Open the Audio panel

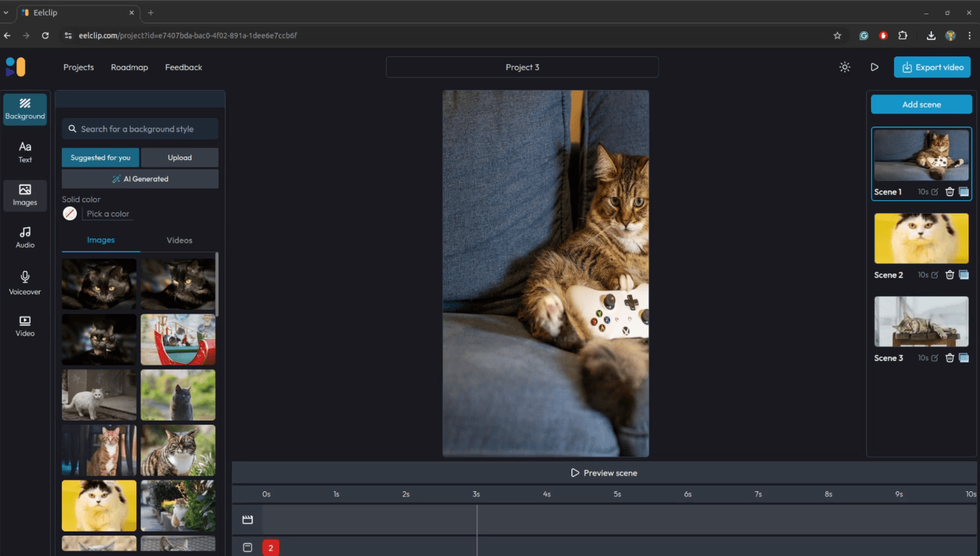[25, 237]
